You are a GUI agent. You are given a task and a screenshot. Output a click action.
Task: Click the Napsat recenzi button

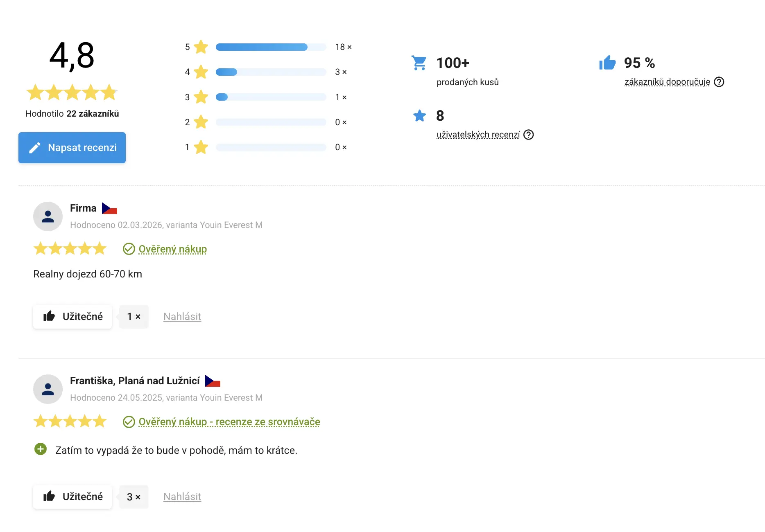pos(72,148)
